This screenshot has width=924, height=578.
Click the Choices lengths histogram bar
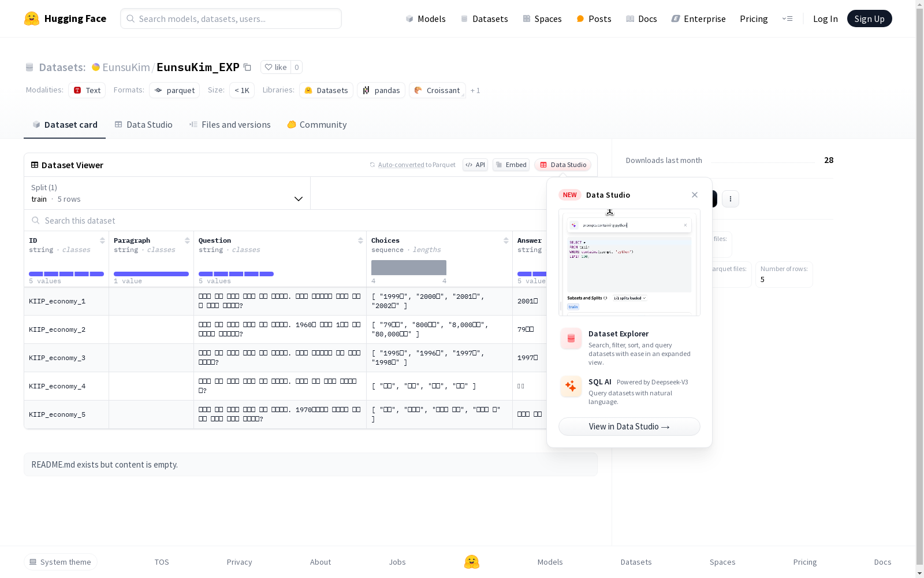pos(409,268)
